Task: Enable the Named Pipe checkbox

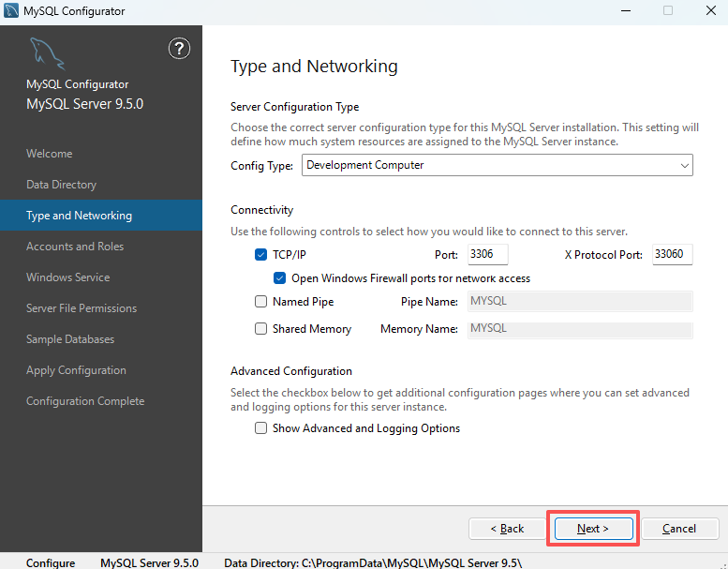Action: [x=260, y=302]
